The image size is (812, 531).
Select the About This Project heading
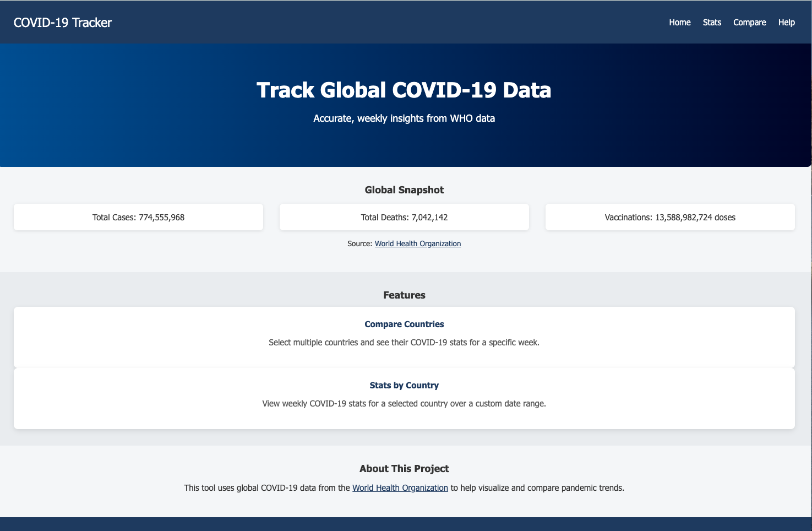point(404,469)
